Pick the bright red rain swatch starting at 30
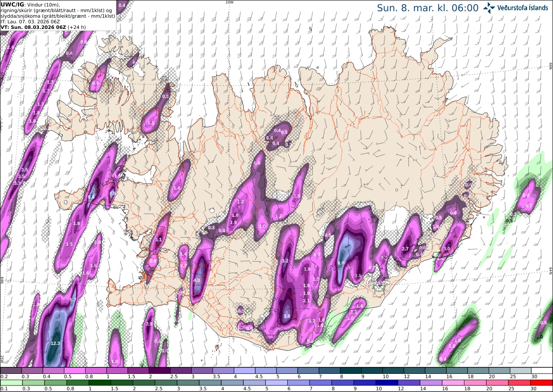This screenshot has width=553, height=392. coord(542,383)
